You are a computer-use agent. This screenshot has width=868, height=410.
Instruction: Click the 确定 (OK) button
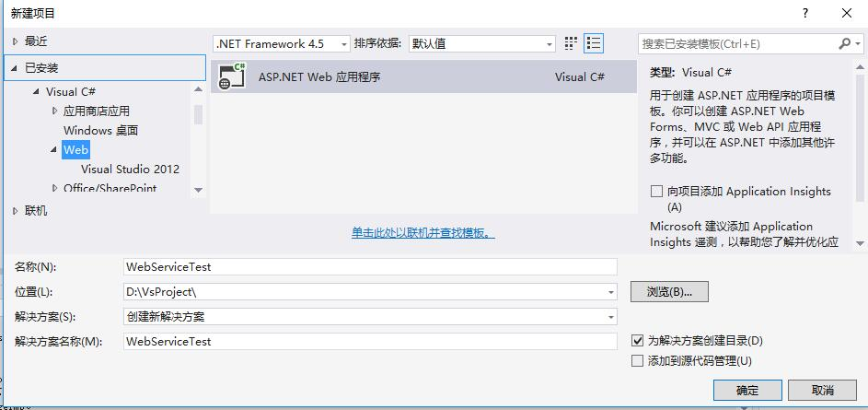[x=747, y=390]
